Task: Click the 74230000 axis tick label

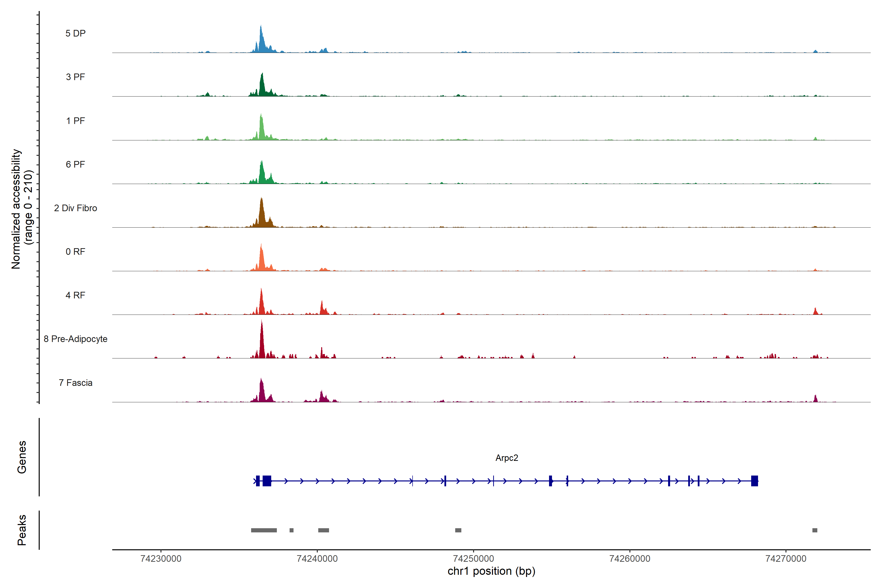Action: [161, 559]
